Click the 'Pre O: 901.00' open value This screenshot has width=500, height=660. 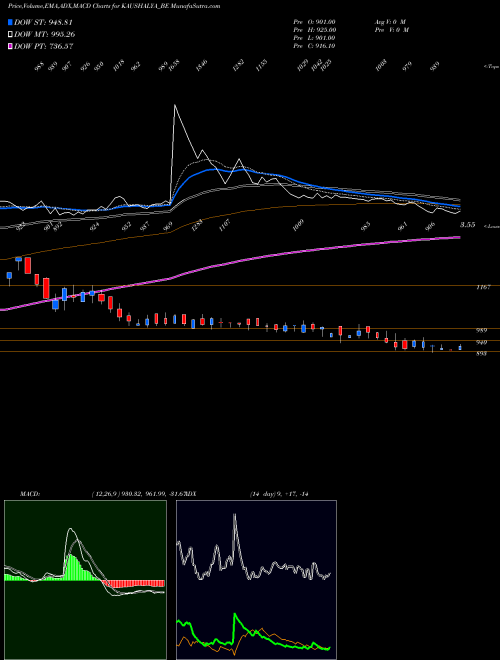[314, 22]
